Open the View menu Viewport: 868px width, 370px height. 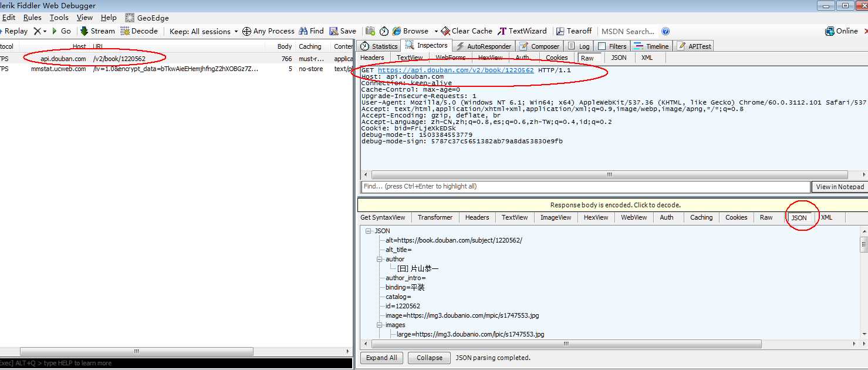click(85, 18)
